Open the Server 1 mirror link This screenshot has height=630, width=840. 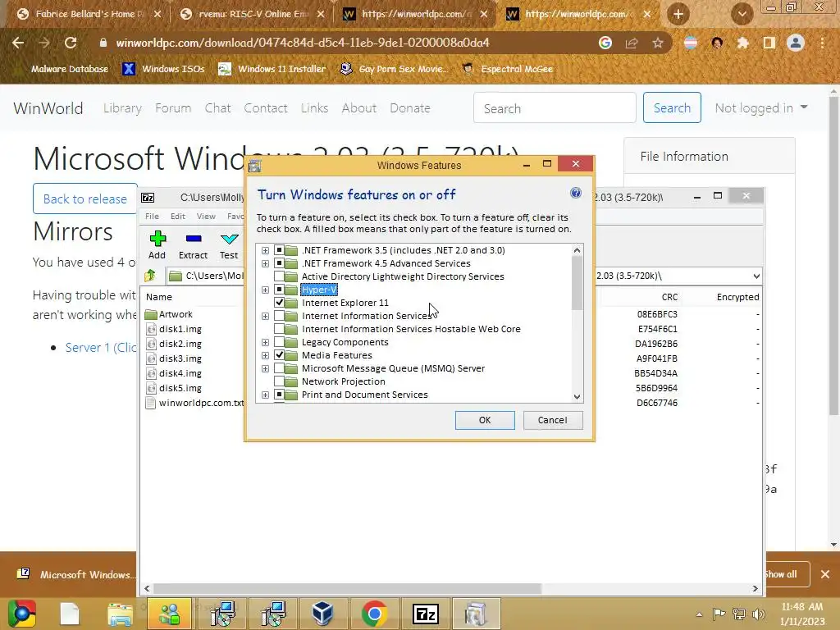point(100,348)
